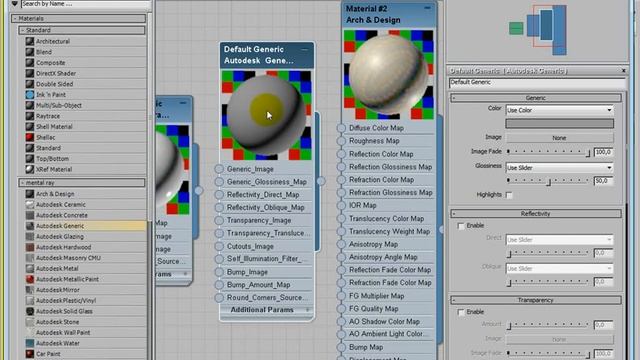Collapse the Default Generic node
The image size is (640, 360).
[x=304, y=49]
